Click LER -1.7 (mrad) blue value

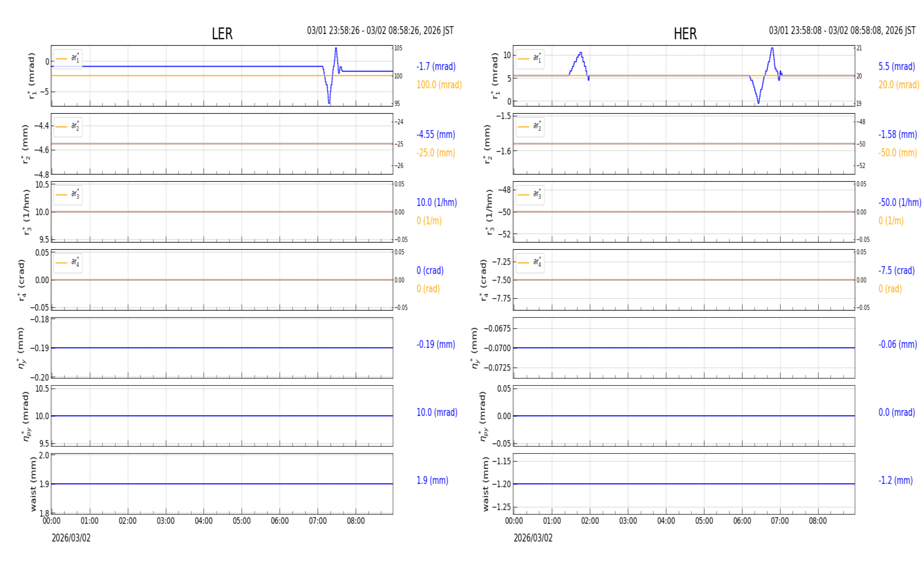(436, 67)
